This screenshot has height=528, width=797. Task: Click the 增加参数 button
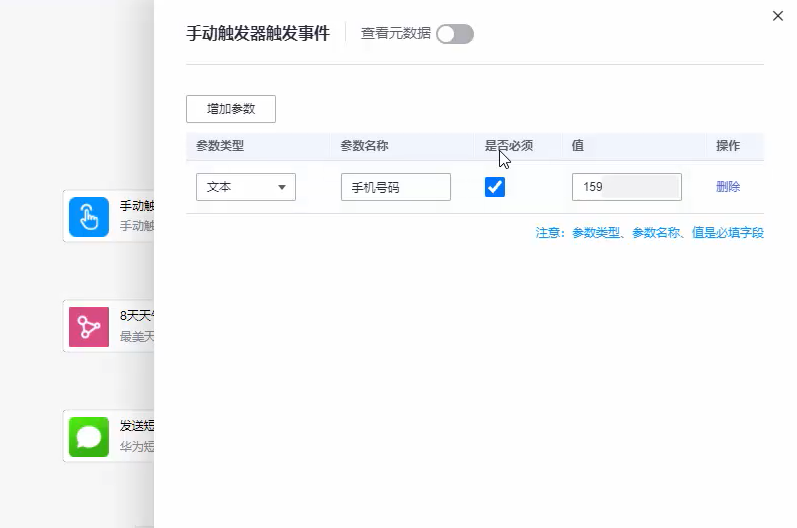point(231,109)
